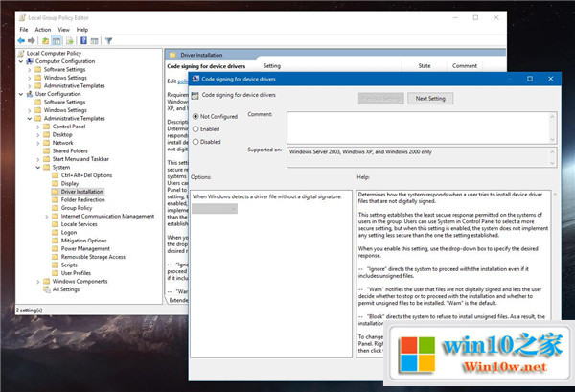Select the Not Configured radio button

[195, 116]
